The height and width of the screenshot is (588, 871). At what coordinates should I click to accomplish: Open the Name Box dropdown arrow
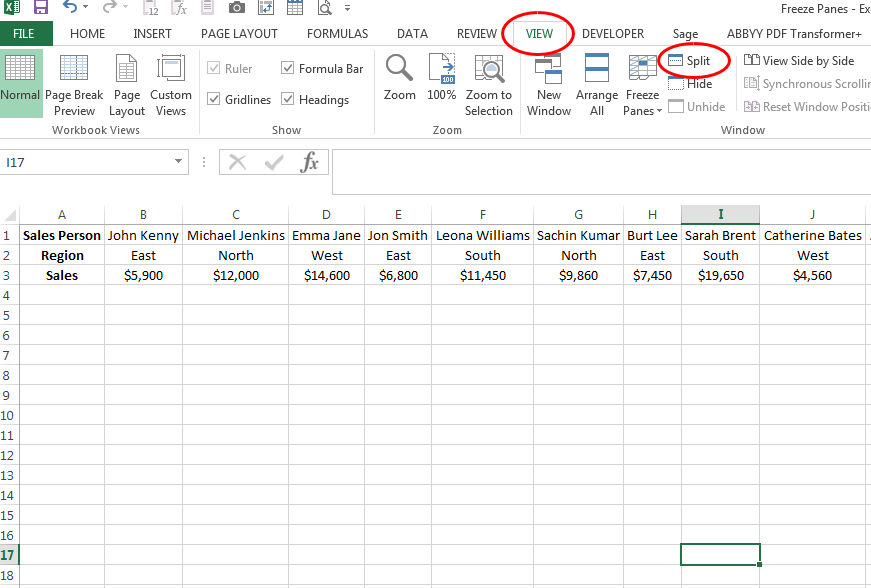click(178, 162)
